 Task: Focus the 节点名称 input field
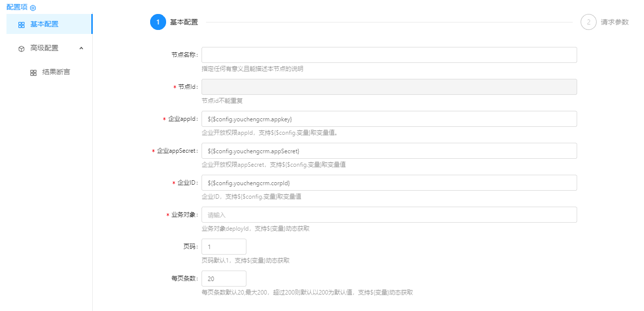click(389, 55)
